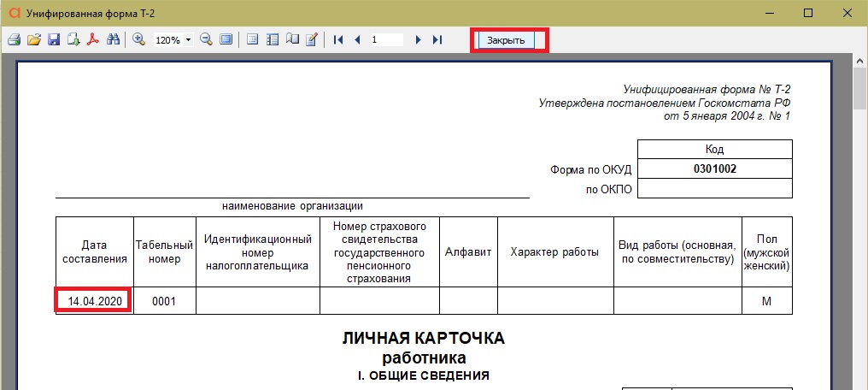
Task: Export to PDF with the red Acrobat icon
Action: (93, 40)
